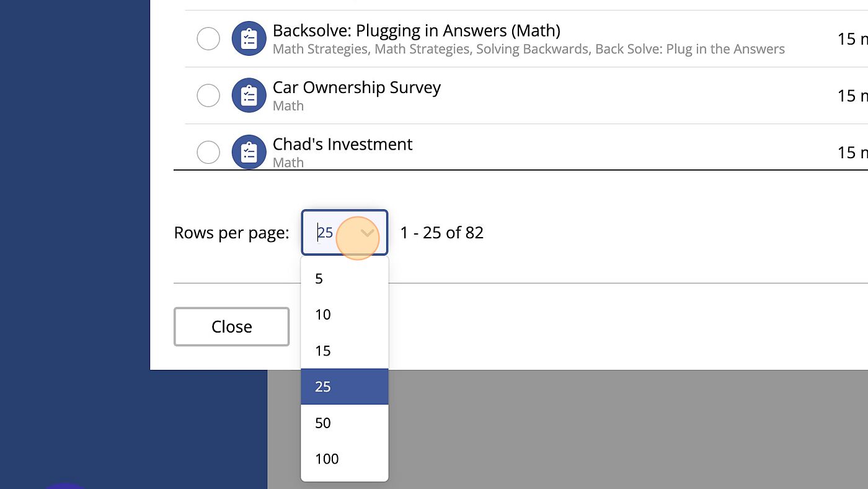Click the clipboard icon beside Backsolve: Plugging in Answers
The image size is (868, 489).
click(249, 38)
